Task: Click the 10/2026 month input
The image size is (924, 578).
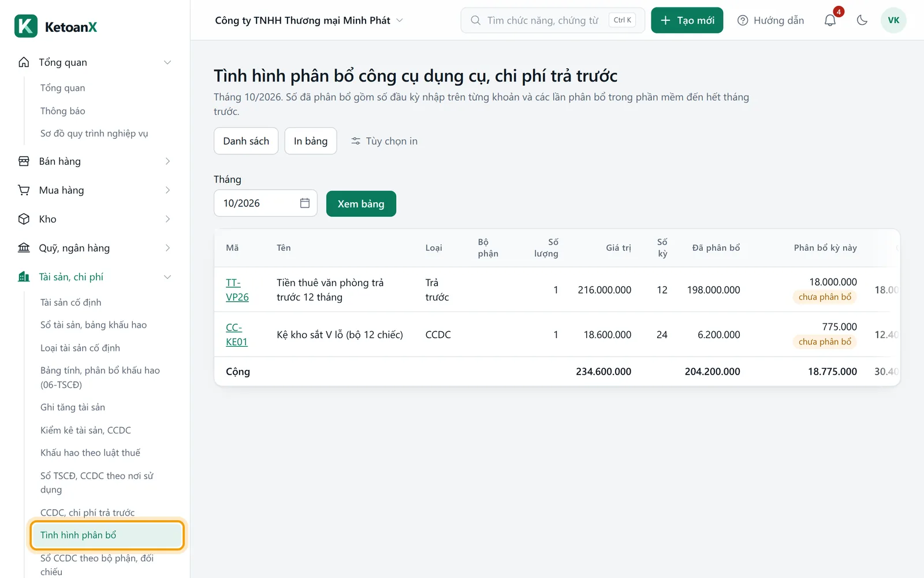Action: coord(265,203)
